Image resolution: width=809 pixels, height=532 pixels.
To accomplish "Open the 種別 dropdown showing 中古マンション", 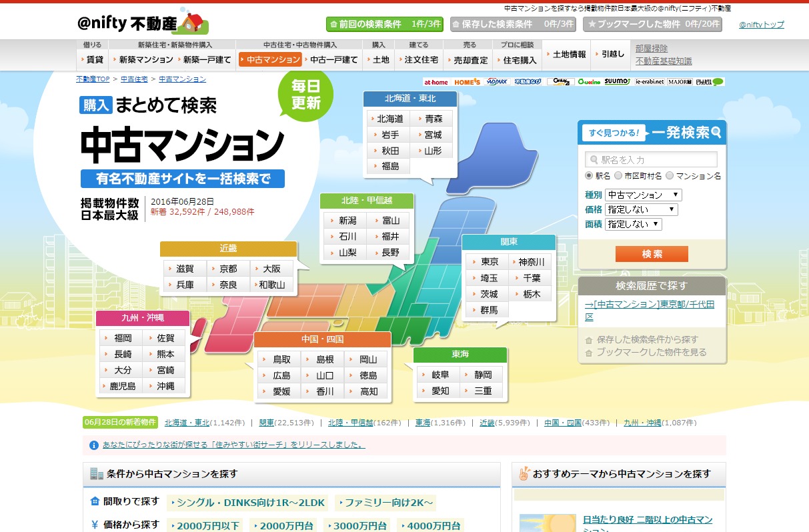I will pos(643,195).
